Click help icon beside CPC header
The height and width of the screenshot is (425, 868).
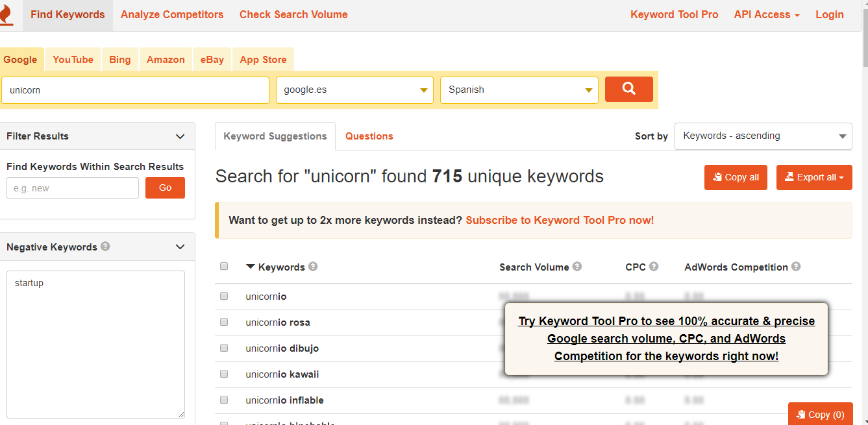pyautogui.click(x=654, y=267)
